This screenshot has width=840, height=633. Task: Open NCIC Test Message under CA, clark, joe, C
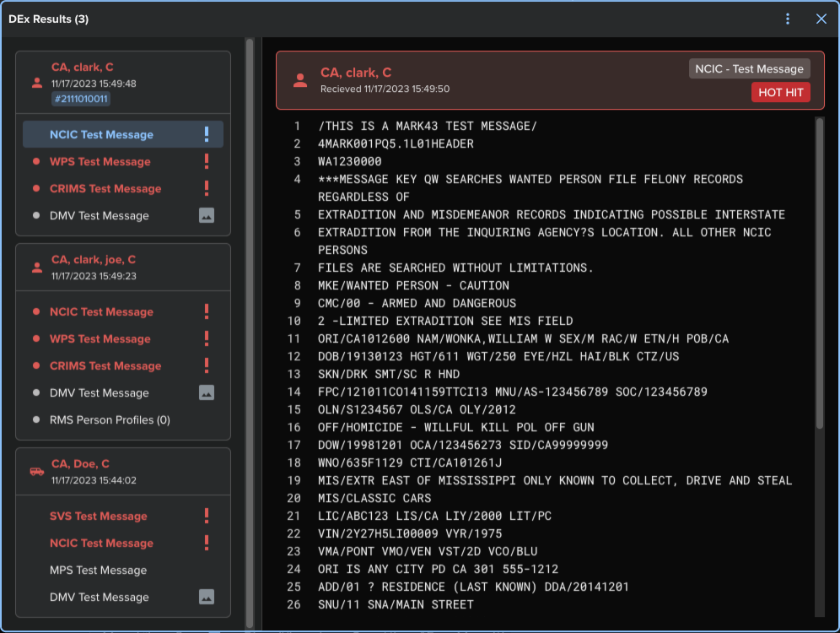tap(101, 311)
